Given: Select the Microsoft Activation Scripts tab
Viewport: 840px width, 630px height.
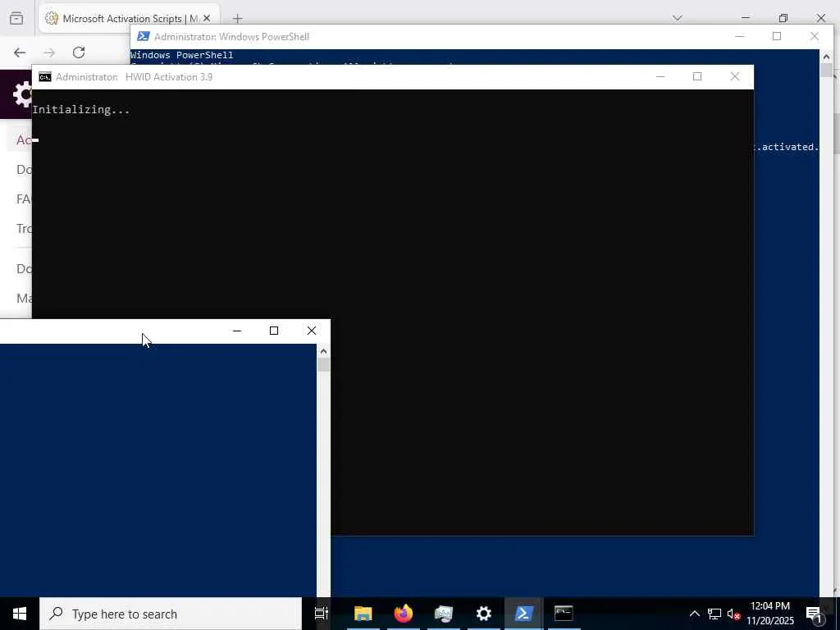Looking at the screenshot, I should tap(129, 18).
